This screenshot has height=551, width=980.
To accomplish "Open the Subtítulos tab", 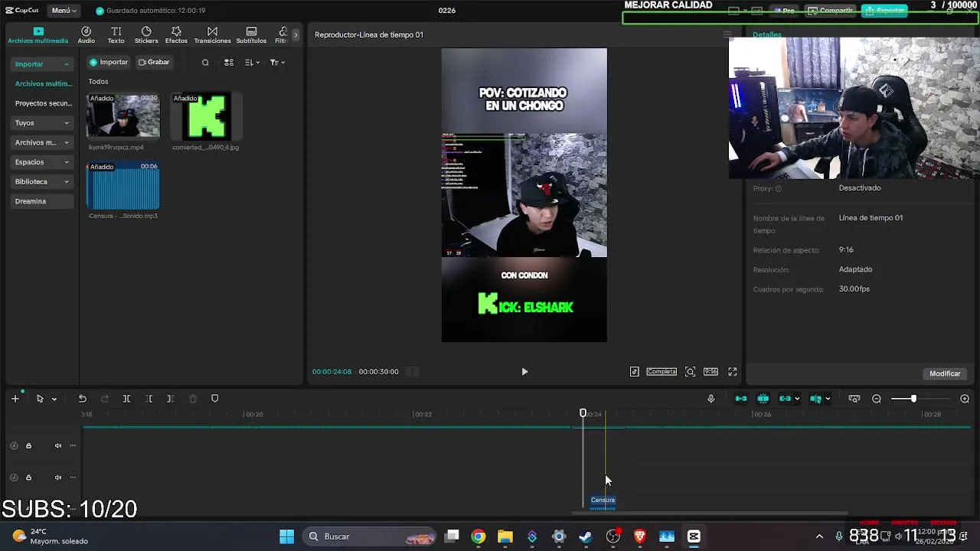I will pos(251,35).
